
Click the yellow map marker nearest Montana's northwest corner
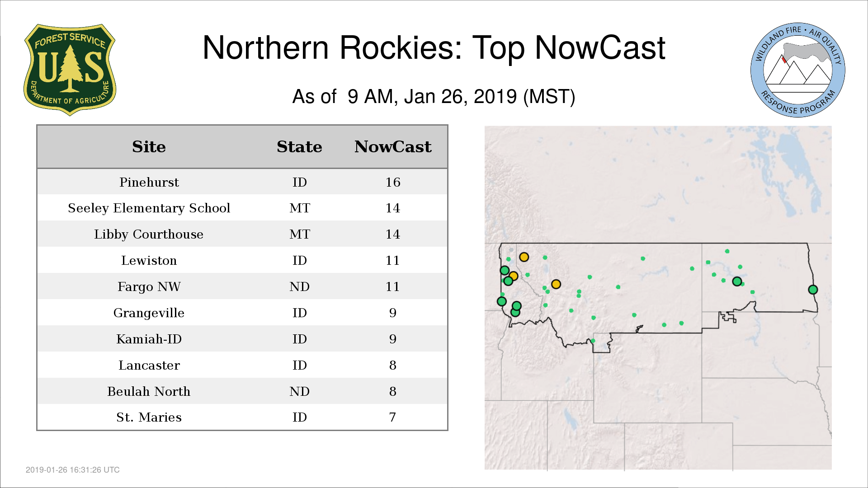click(524, 257)
